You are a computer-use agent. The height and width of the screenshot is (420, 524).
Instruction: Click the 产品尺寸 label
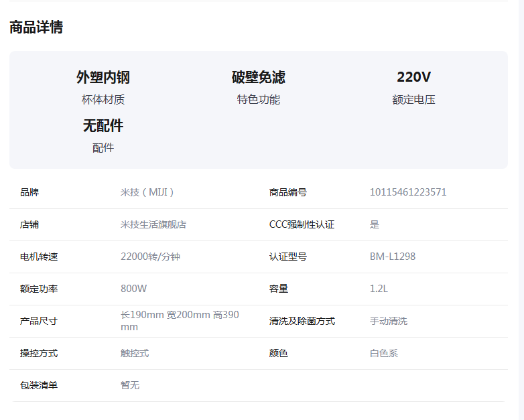coord(39,321)
